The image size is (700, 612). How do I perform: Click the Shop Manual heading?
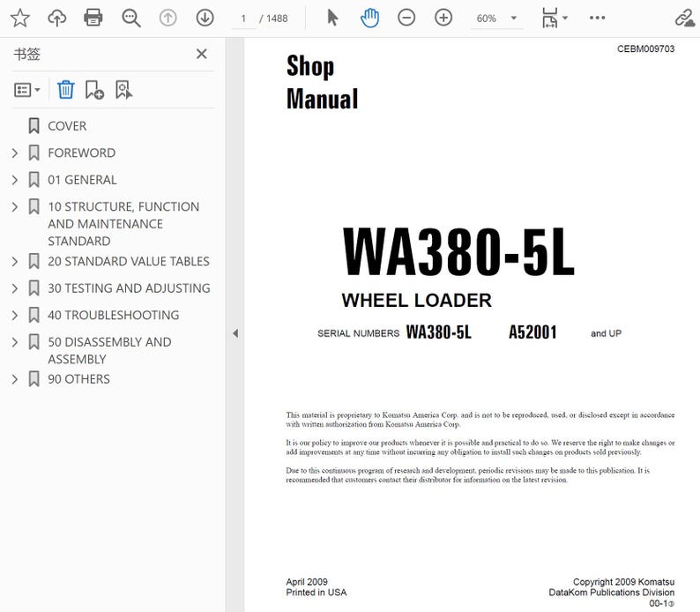(323, 82)
